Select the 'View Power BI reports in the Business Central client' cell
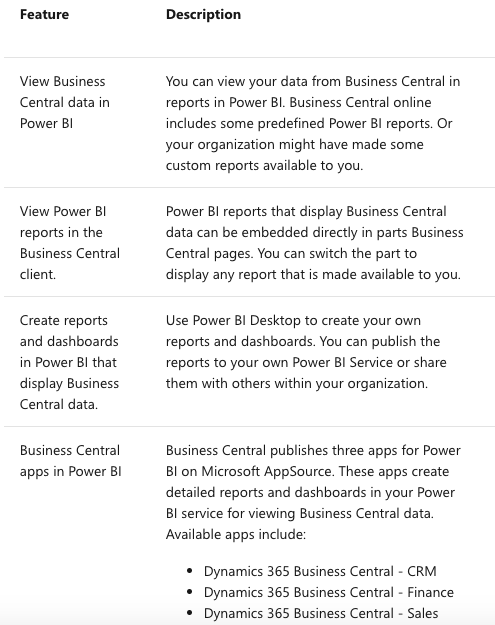Viewport: 495px width, 625px height. click(70, 243)
